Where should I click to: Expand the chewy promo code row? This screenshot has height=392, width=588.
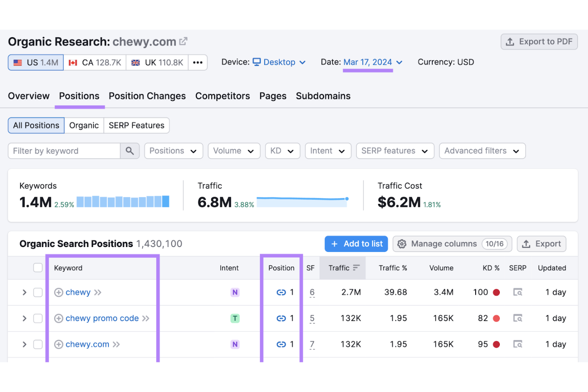tap(24, 319)
